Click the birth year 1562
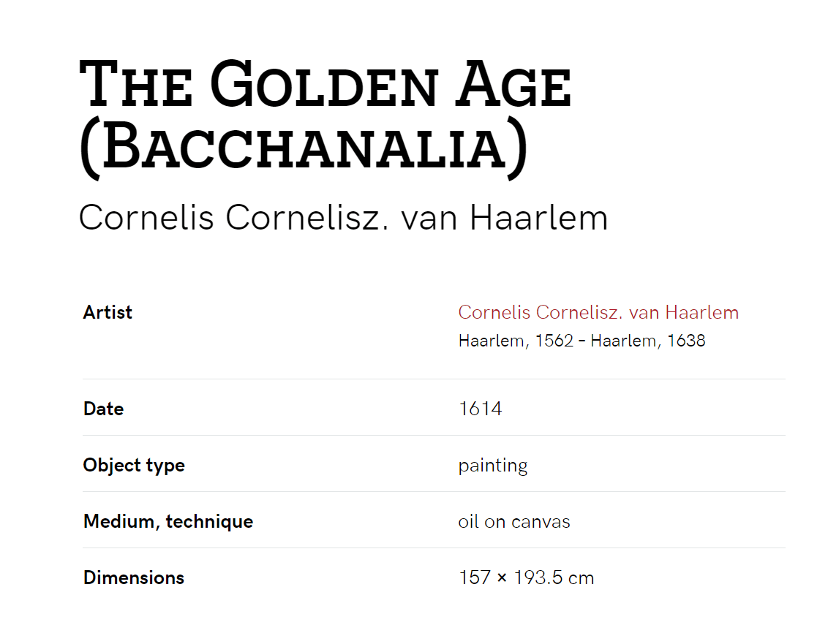 click(554, 341)
